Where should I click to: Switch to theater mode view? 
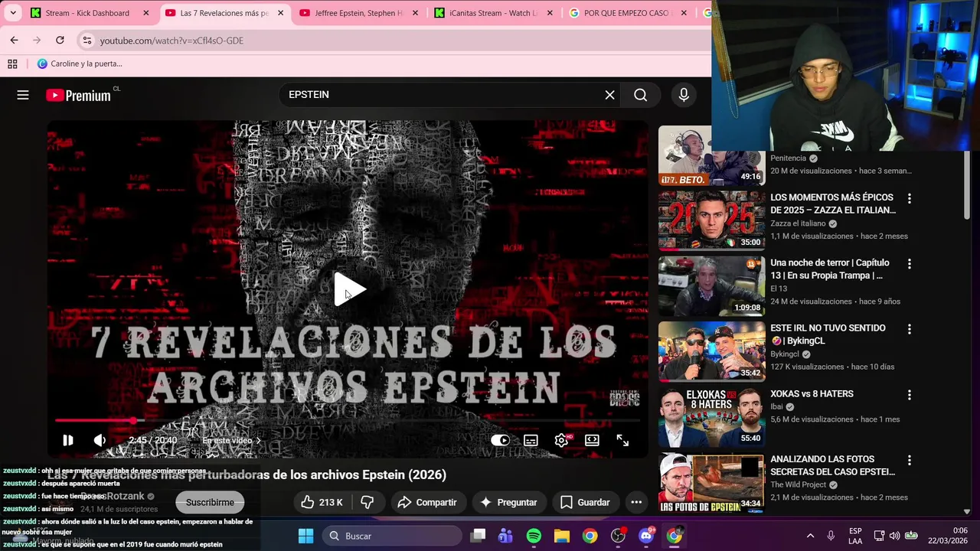point(592,440)
